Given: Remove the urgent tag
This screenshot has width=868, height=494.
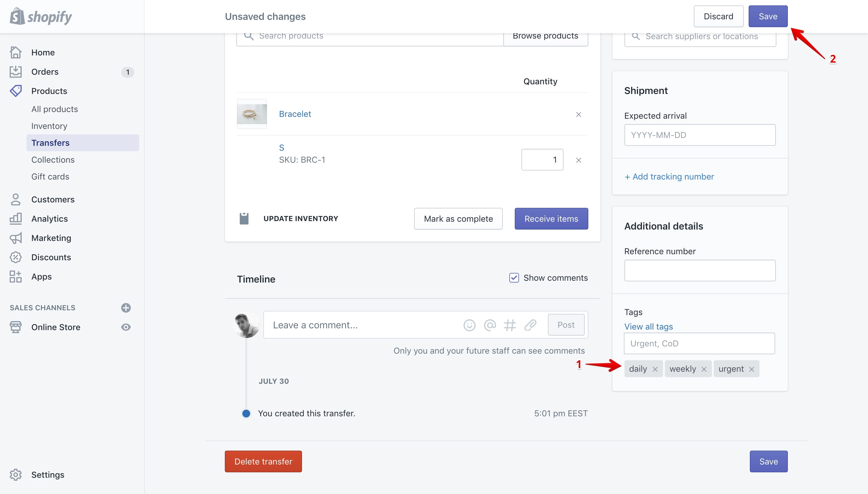Looking at the screenshot, I should [751, 369].
